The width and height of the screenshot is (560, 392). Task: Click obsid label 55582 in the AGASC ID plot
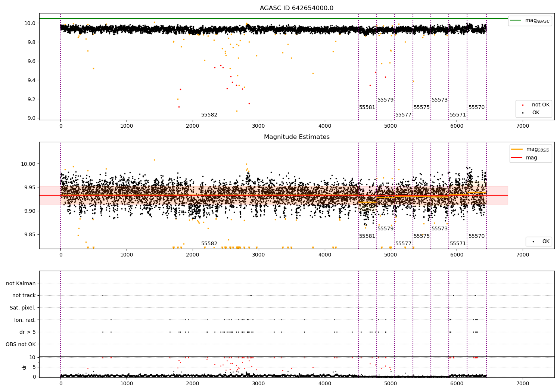(209, 115)
